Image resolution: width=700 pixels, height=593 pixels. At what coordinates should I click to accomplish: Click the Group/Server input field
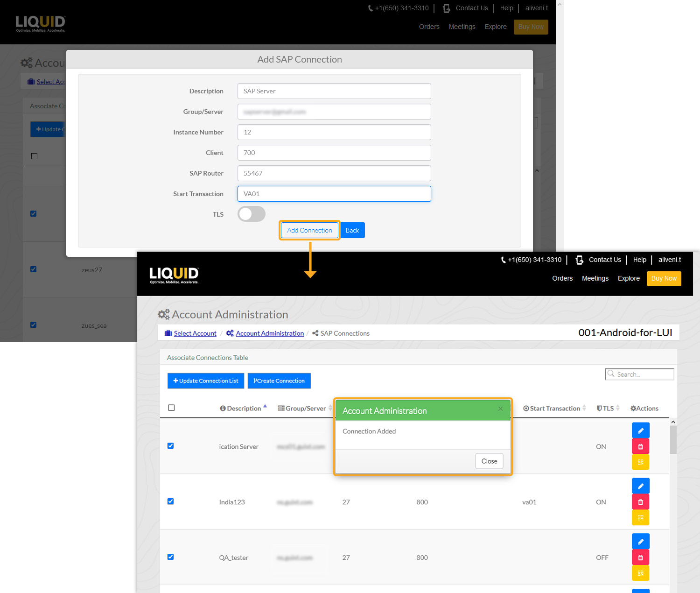pos(334,112)
